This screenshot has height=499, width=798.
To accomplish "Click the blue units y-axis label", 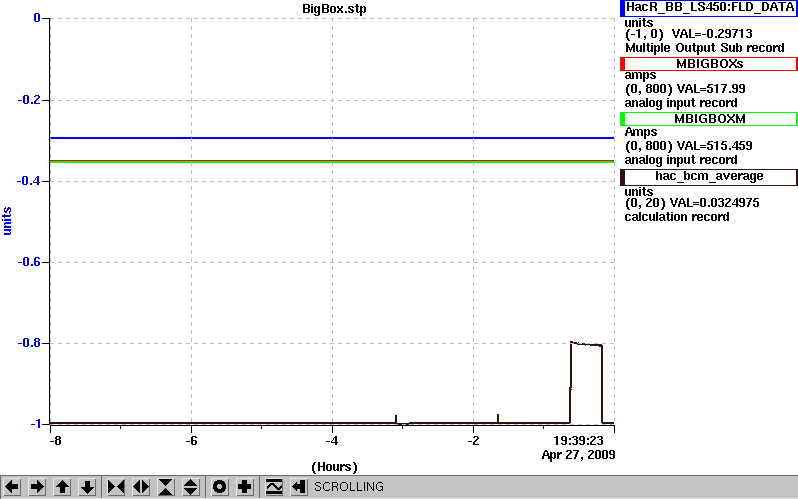I will 7,221.
